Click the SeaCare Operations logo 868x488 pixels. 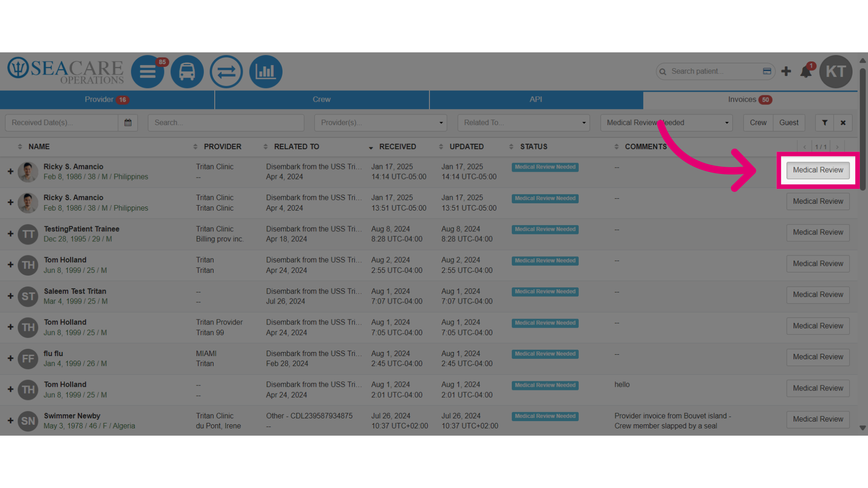[x=66, y=71]
